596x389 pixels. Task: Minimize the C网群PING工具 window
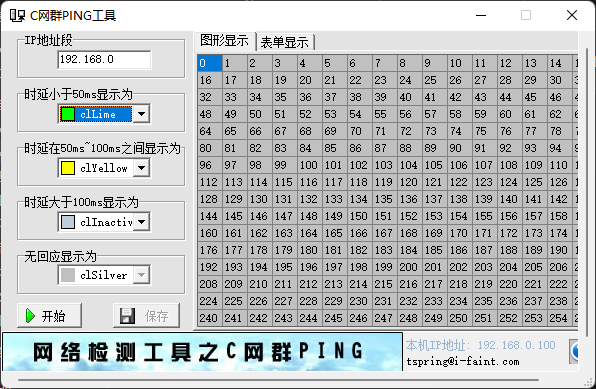[481, 15]
